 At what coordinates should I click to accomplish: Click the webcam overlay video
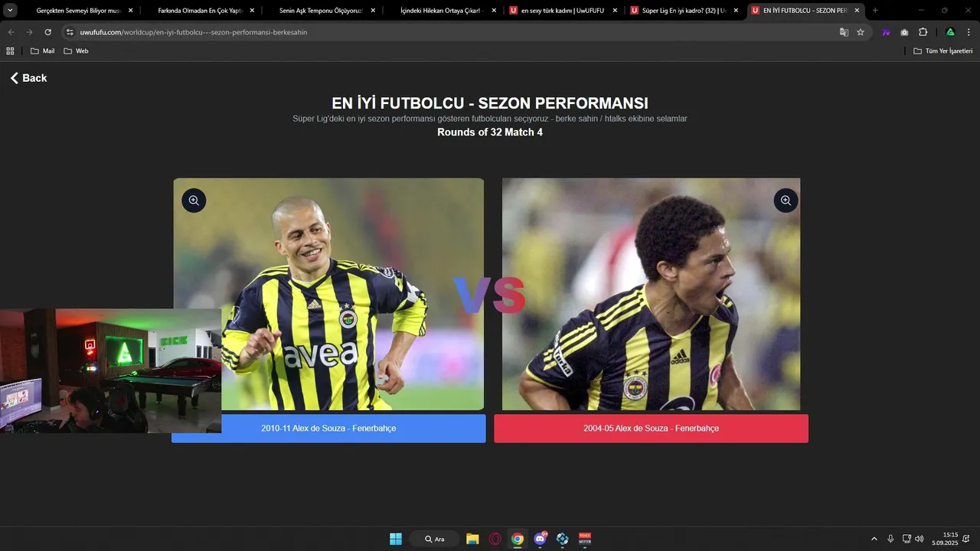point(111,371)
